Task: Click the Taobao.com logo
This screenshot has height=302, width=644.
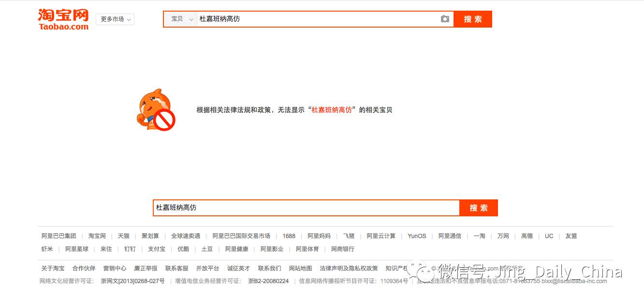Action: pos(63,19)
